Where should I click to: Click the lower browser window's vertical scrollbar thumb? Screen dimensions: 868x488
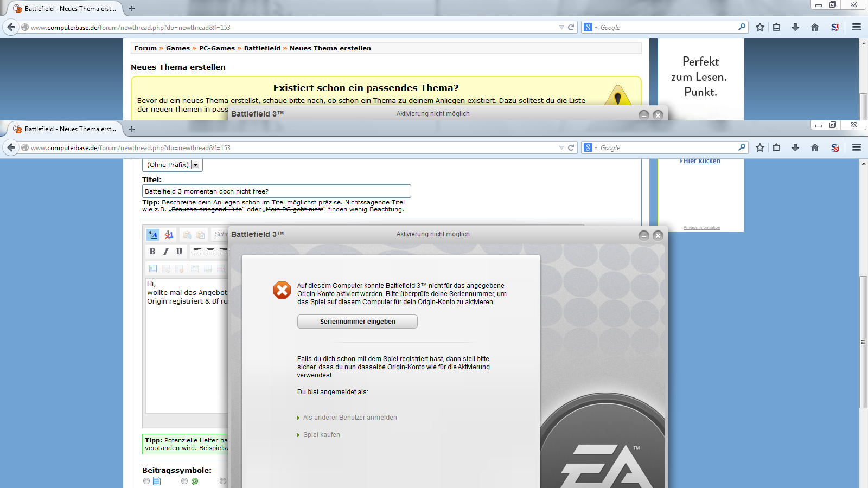pos(863,342)
